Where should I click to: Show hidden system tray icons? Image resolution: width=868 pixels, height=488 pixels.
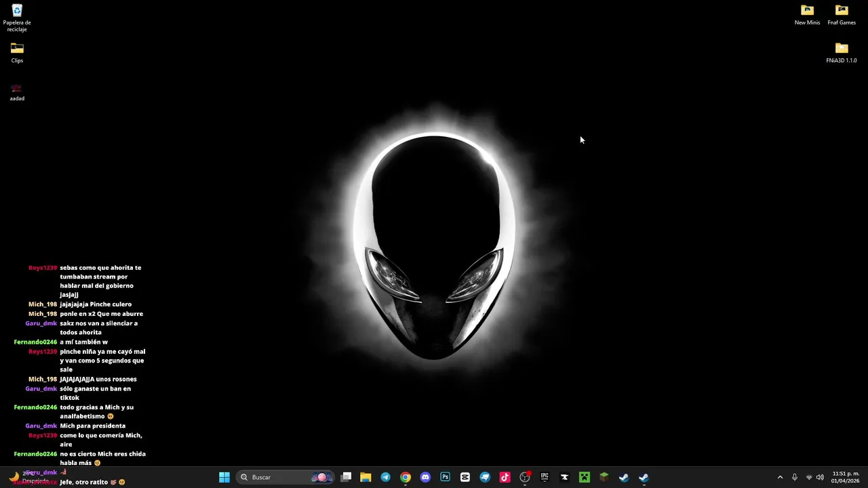780,477
